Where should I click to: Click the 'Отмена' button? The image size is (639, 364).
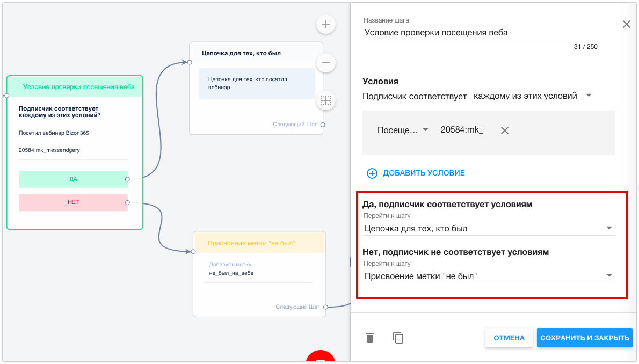pyautogui.click(x=509, y=338)
